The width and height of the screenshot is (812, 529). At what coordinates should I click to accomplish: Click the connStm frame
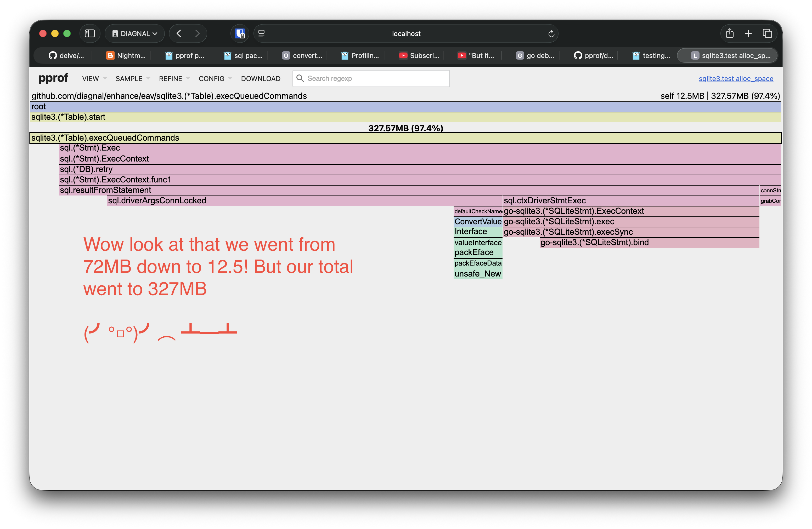(771, 190)
